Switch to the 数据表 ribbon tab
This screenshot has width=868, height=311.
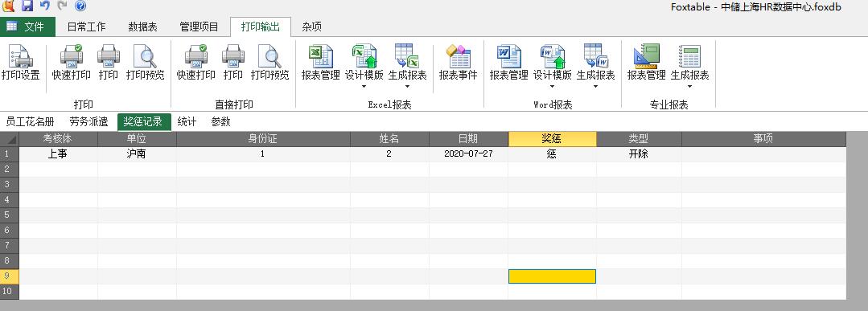click(x=143, y=27)
